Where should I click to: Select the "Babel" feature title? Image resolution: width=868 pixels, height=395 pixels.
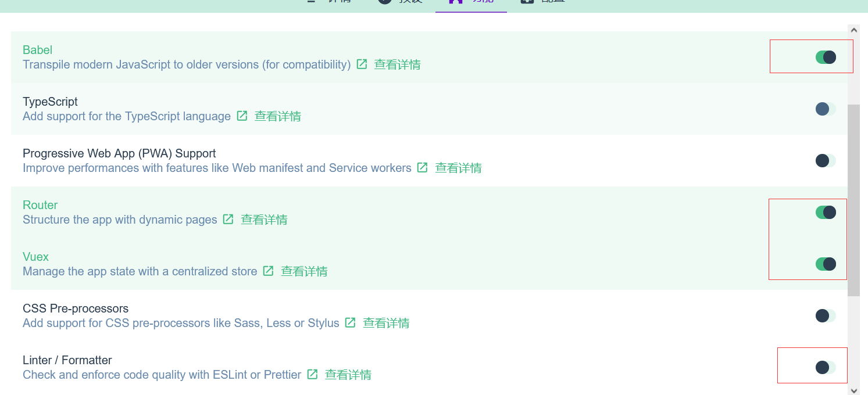(38, 50)
